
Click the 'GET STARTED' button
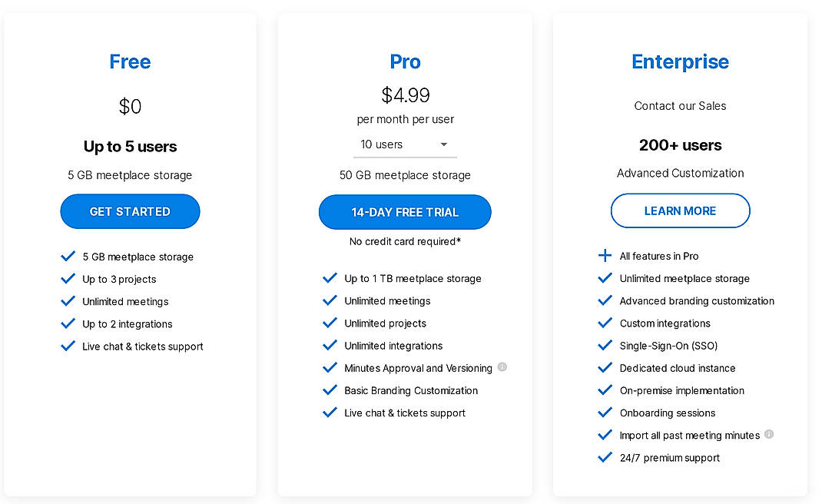[130, 211]
